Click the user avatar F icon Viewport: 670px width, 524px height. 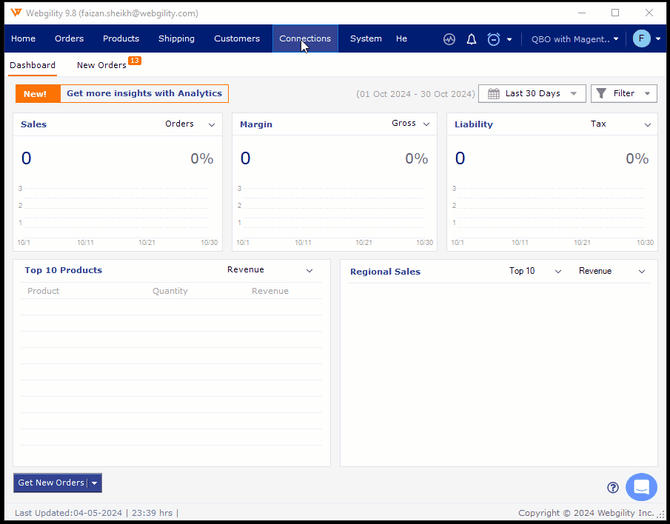(642, 39)
